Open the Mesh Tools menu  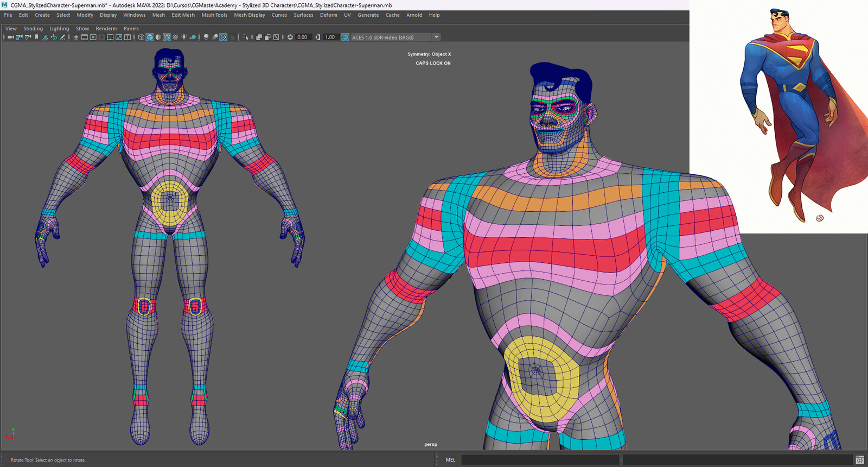tap(214, 15)
